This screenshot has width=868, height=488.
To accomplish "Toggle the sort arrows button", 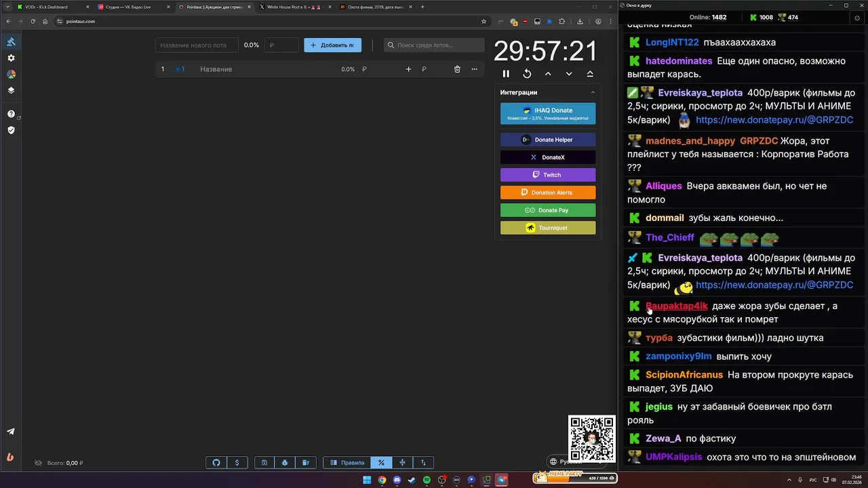I will click(x=423, y=463).
